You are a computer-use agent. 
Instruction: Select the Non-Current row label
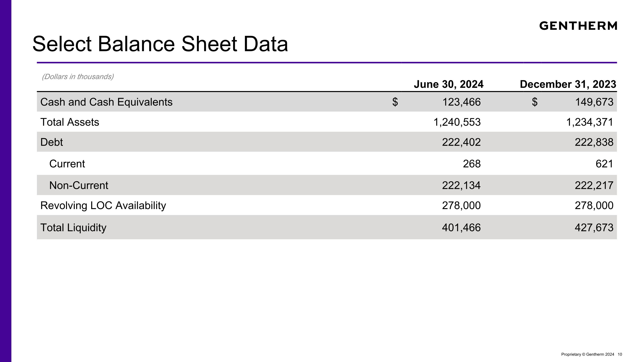coord(79,185)
